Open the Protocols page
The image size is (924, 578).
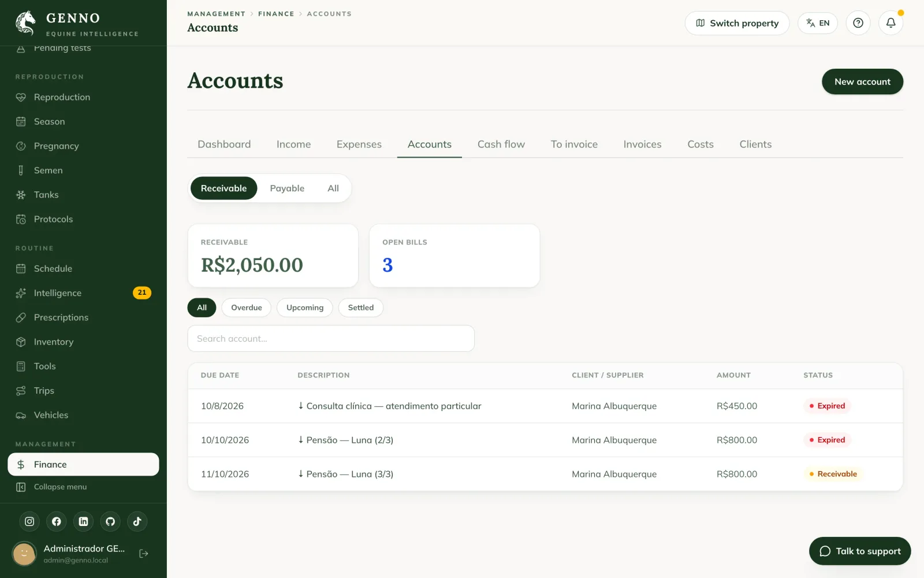pos(83,219)
